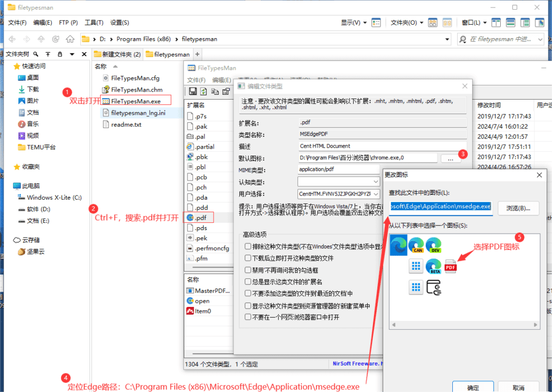Click the magnifier icon in the search box
Image resolution: width=552 pixels, height=392 pixels.
point(463,39)
